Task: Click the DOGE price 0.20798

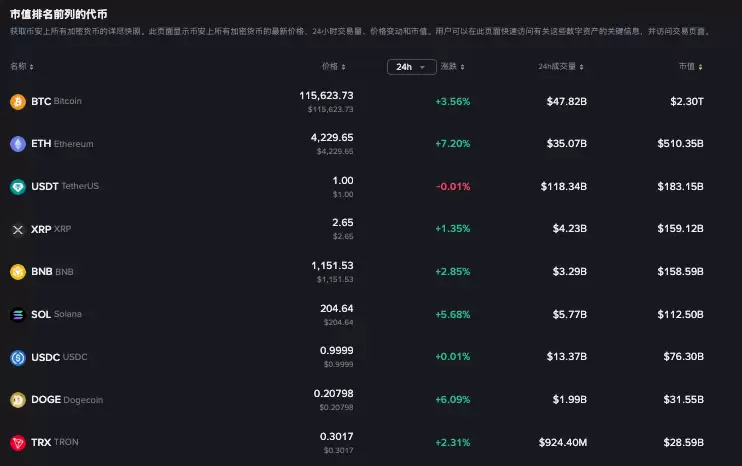Action: coord(332,394)
